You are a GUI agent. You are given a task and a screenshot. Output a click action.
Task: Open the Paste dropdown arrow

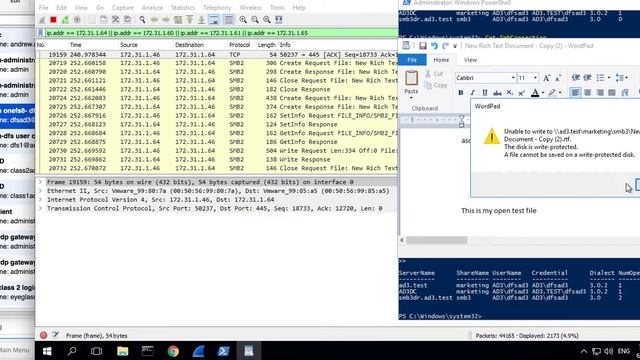pyautogui.click(x=411, y=98)
